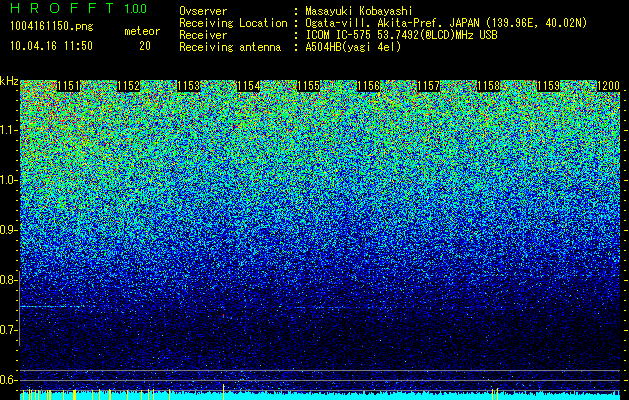Viewport: 629px width, 400px height.
Task: Click the meteor label
Action: click(142, 31)
